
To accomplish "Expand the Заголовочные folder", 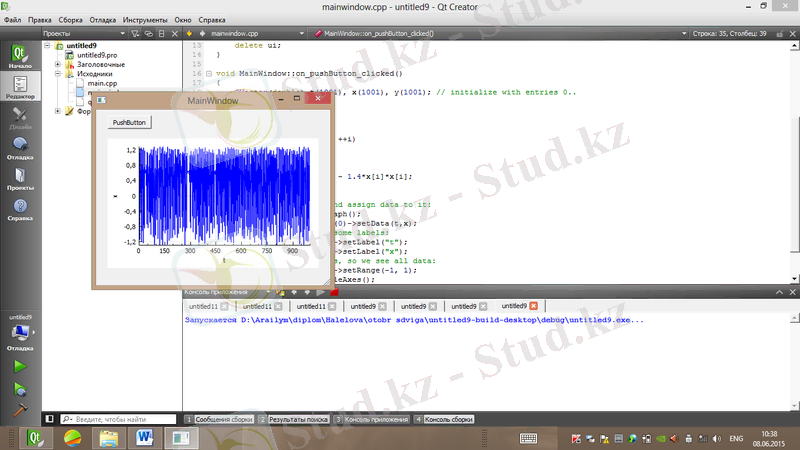I will click(x=58, y=64).
